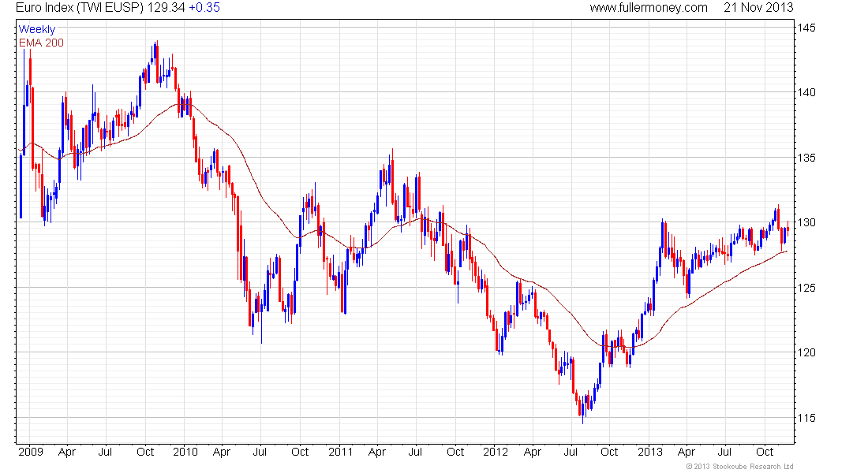Viewport: 868px width, 473px height.
Task: Click the 2009 year label on time axis
Action: coord(31,452)
